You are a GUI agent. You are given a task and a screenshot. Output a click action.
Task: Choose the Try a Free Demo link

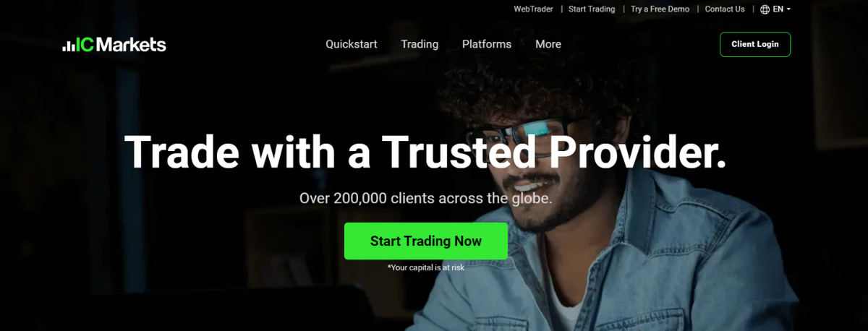[x=660, y=9]
